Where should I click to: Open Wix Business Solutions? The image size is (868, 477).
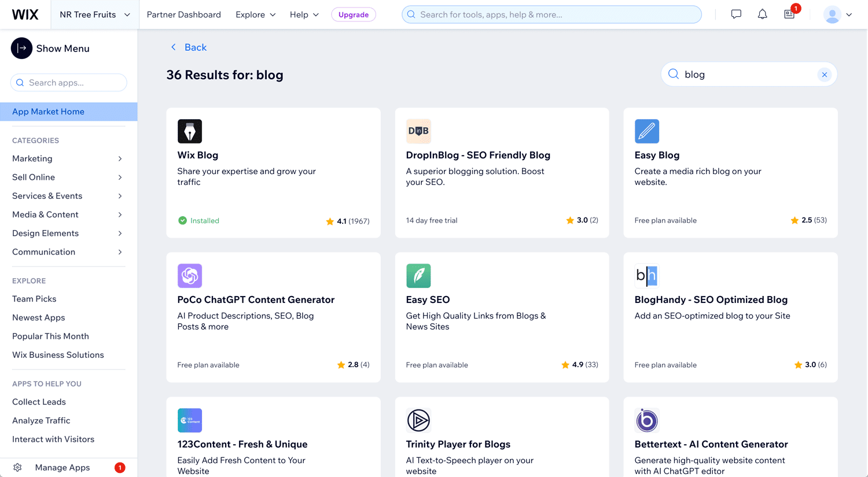[x=58, y=355]
